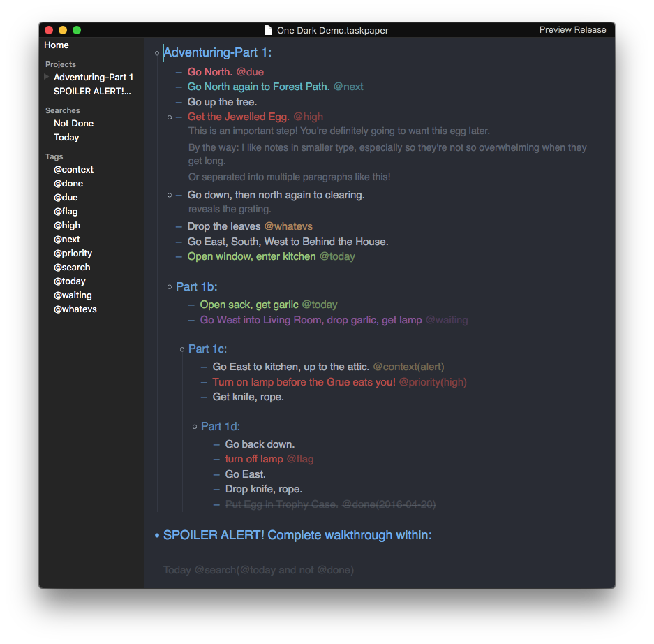The image size is (654, 644).
Task: Click the dash before turn off lamp
Action: tap(216, 460)
